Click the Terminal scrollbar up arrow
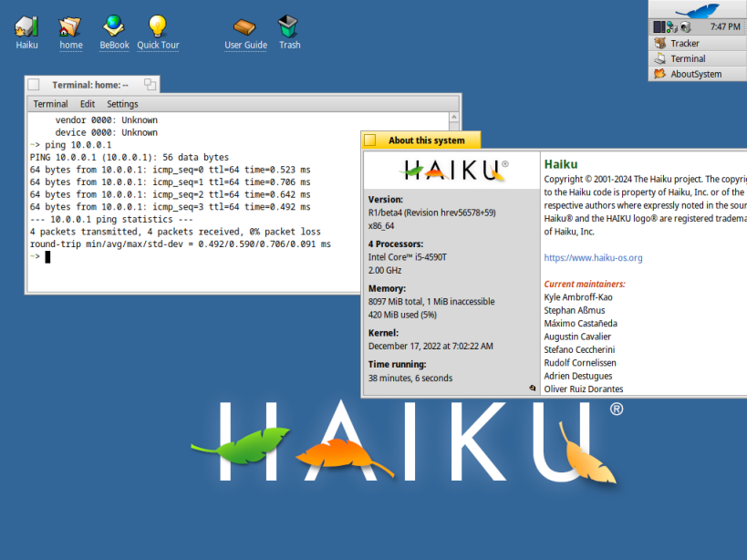The height and width of the screenshot is (560, 747). (x=454, y=117)
